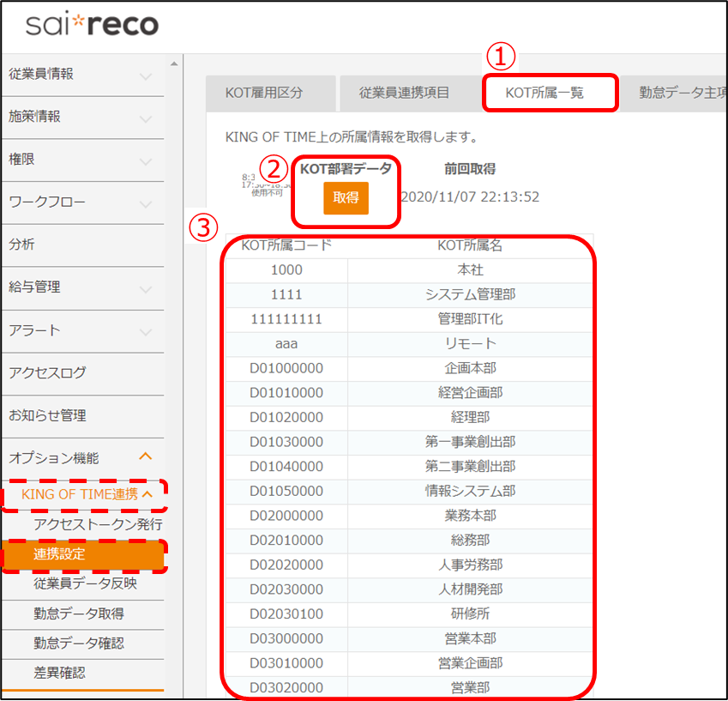This screenshot has width=728, height=701.
Task: Select the リモート cell
Action: 470,344
